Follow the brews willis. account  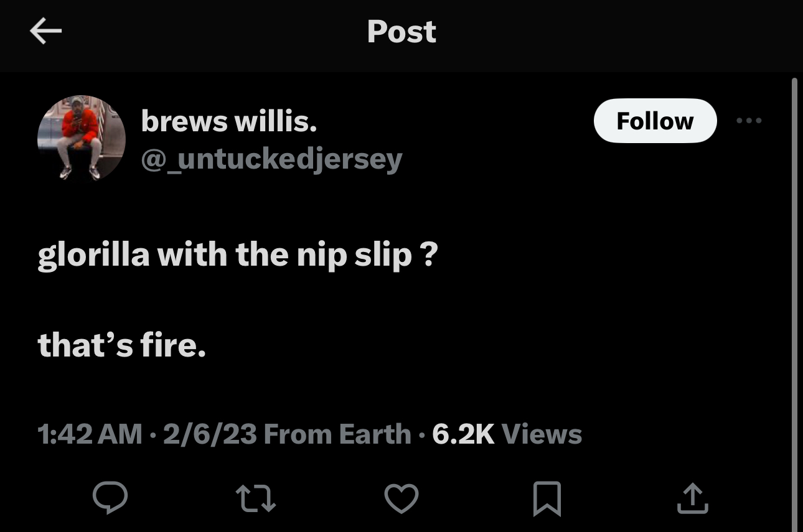click(x=655, y=121)
